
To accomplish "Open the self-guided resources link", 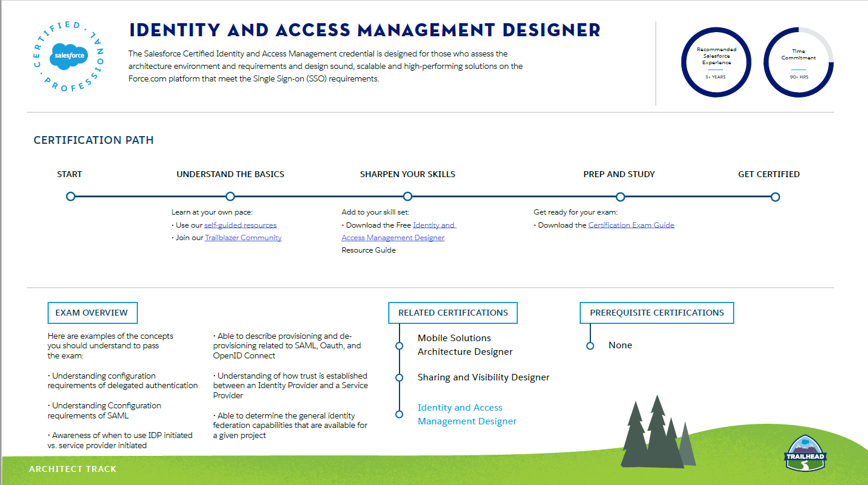I will [240, 225].
